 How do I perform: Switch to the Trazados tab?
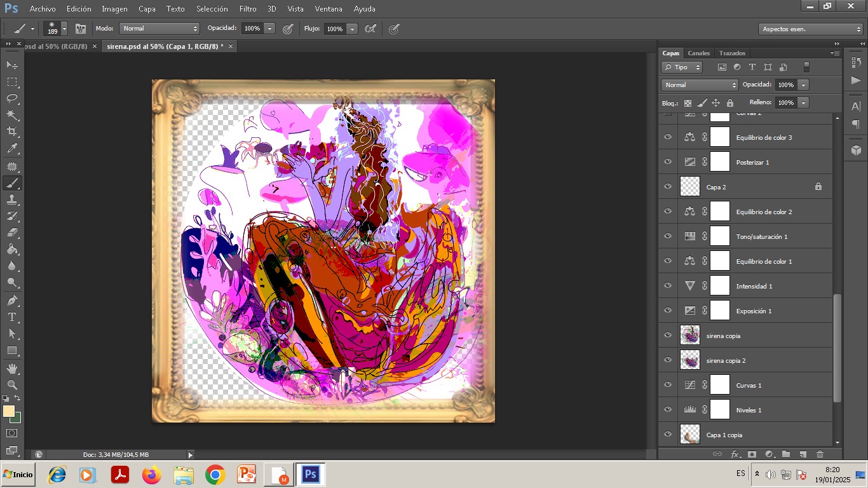tap(732, 53)
